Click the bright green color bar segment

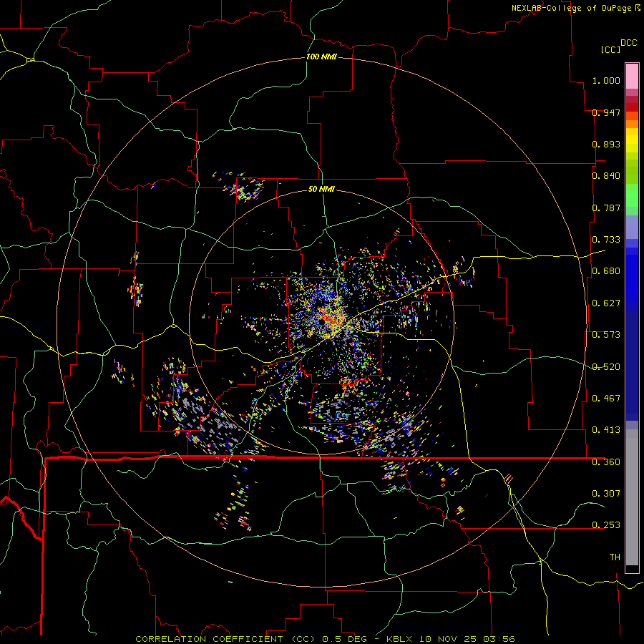coord(632,195)
